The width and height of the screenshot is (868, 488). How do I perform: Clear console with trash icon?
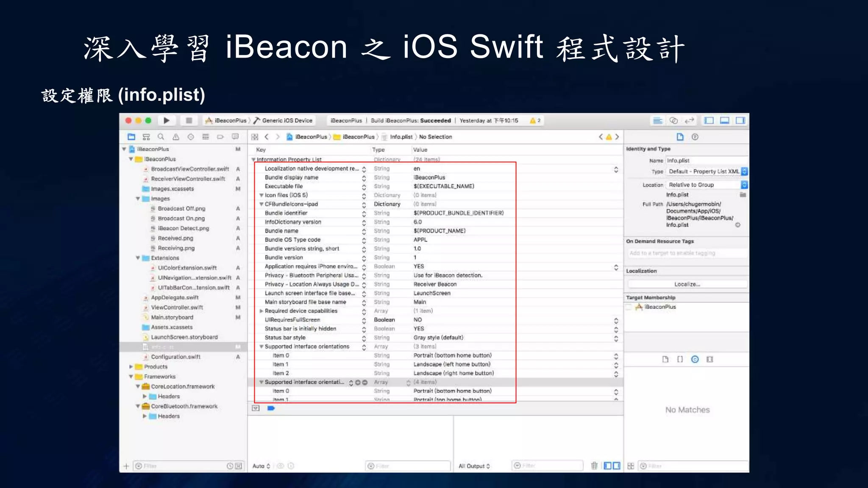click(x=594, y=466)
